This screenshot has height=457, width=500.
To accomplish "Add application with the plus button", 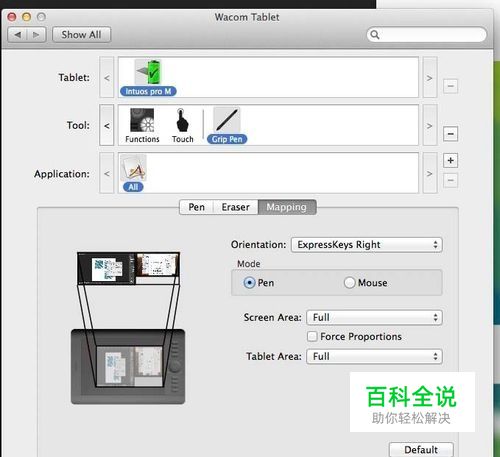I will click(x=450, y=160).
